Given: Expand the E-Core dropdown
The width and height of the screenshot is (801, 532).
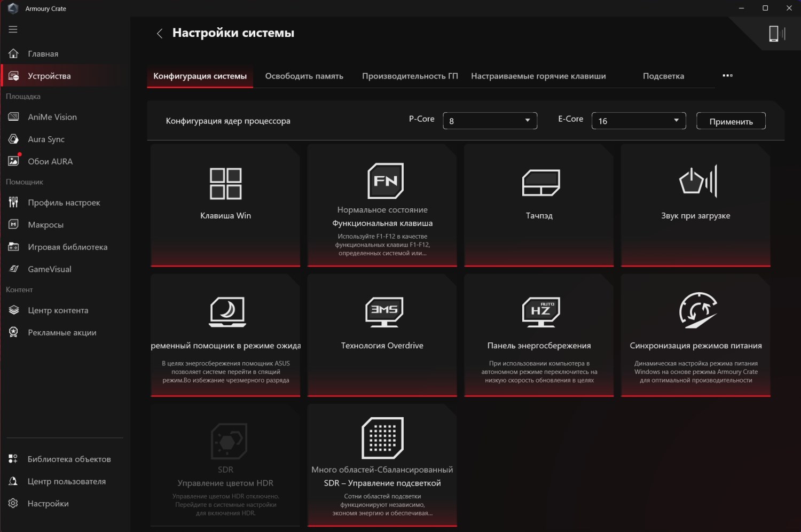Looking at the screenshot, I should point(638,121).
